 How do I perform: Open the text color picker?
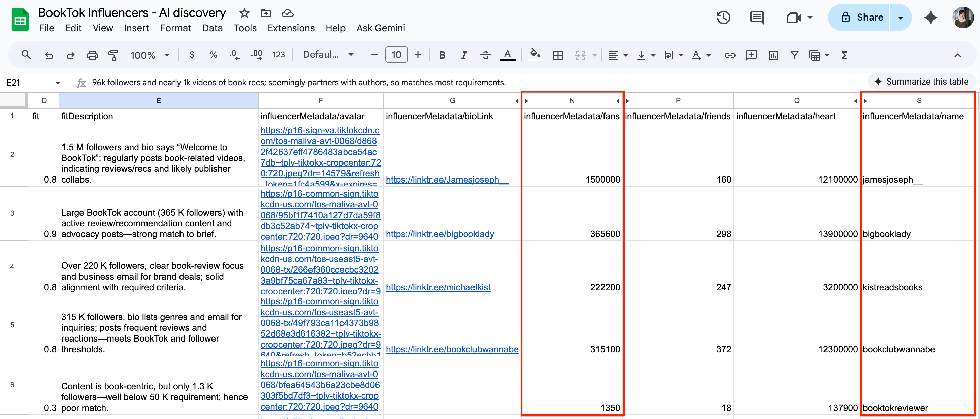coord(508,55)
